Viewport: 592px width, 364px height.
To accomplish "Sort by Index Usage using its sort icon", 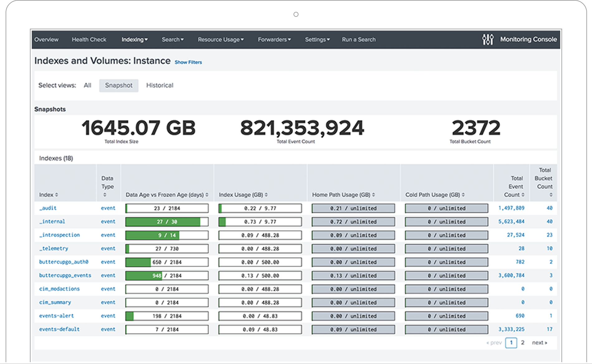I will pyautogui.click(x=266, y=194).
